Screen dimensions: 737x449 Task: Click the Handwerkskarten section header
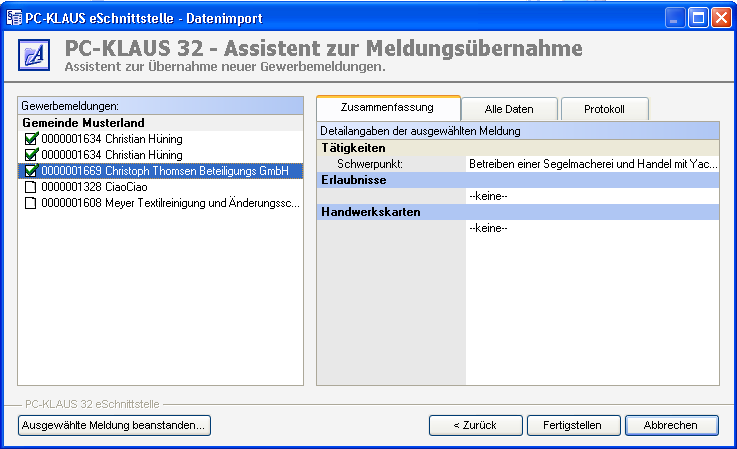point(362,212)
